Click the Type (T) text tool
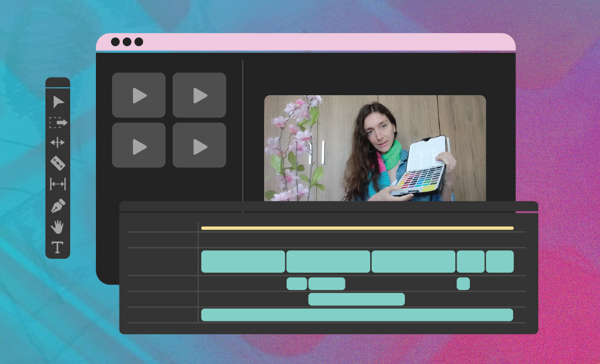 coord(58,247)
